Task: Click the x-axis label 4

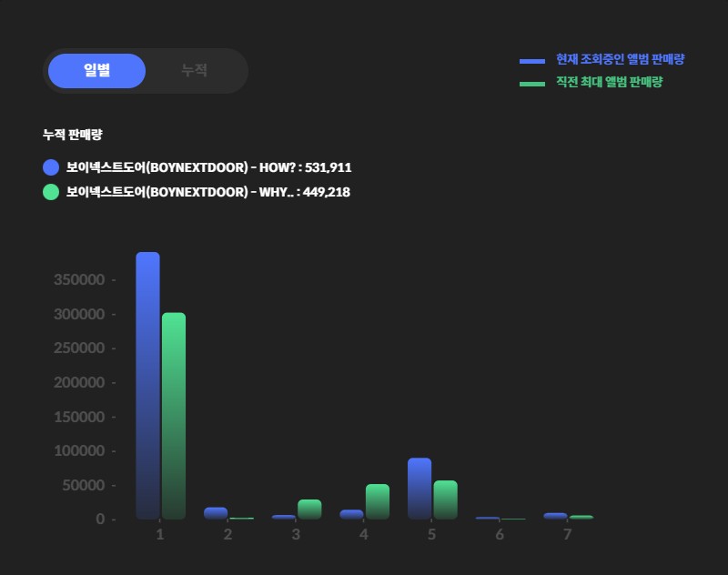Action: [x=363, y=535]
